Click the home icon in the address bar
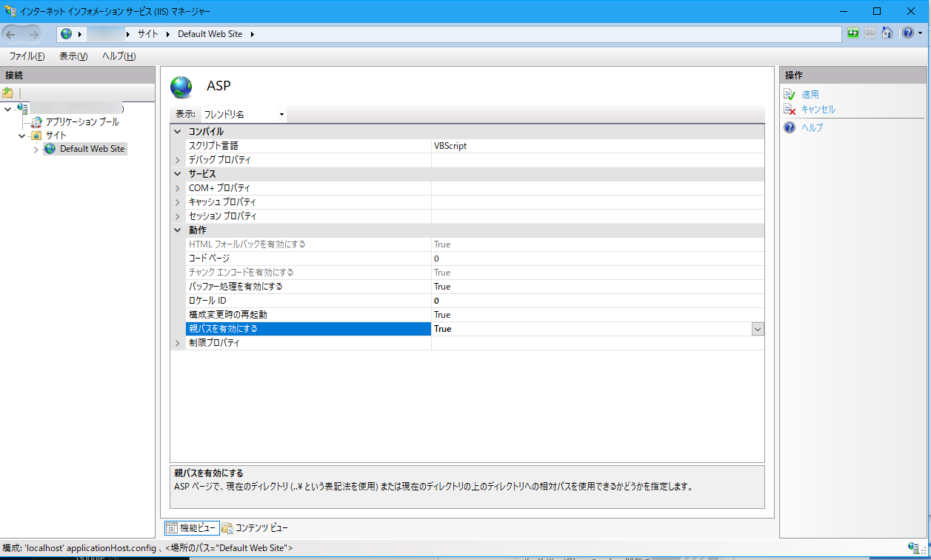Viewport: 931px width, 560px height. pyautogui.click(x=887, y=33)
